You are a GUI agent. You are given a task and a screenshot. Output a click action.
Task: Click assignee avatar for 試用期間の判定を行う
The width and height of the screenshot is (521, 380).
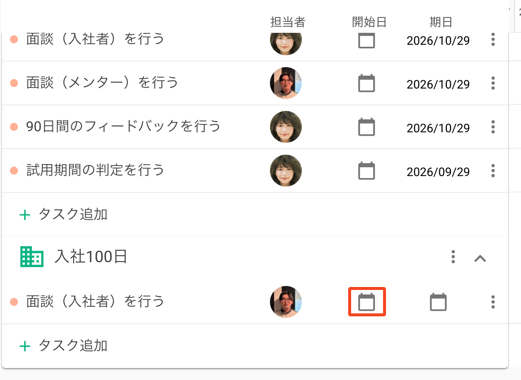286,171
